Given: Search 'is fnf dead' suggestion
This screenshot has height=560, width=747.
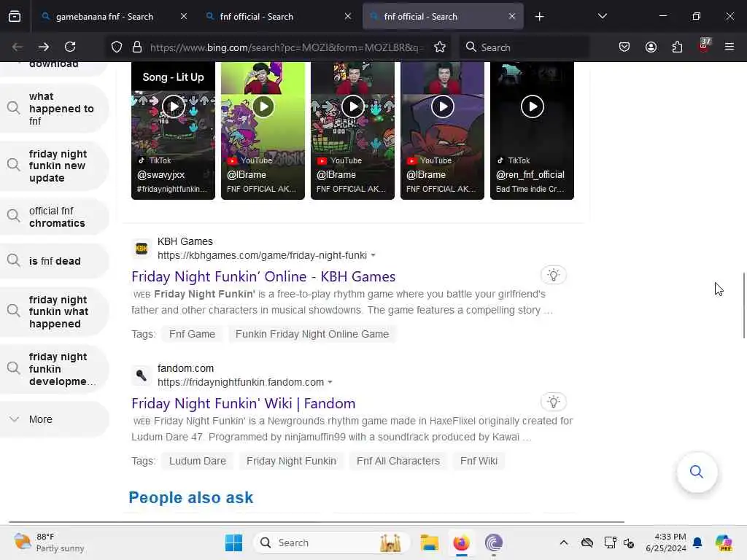Looking at the screenshot, I should pyautogui.click(x=54, y=261).
